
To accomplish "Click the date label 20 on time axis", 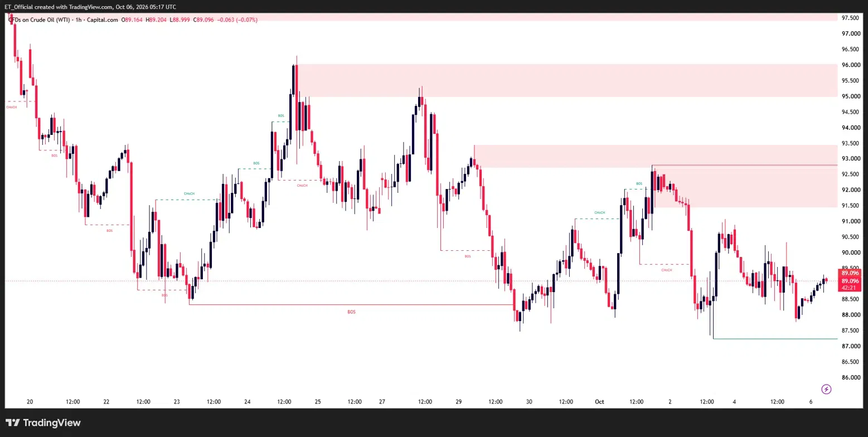I will point(30,401).
